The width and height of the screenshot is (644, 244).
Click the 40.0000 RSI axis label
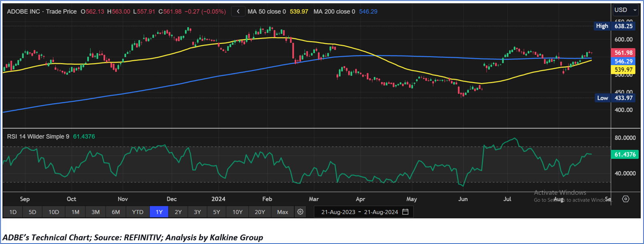click(x=625, y=173)
